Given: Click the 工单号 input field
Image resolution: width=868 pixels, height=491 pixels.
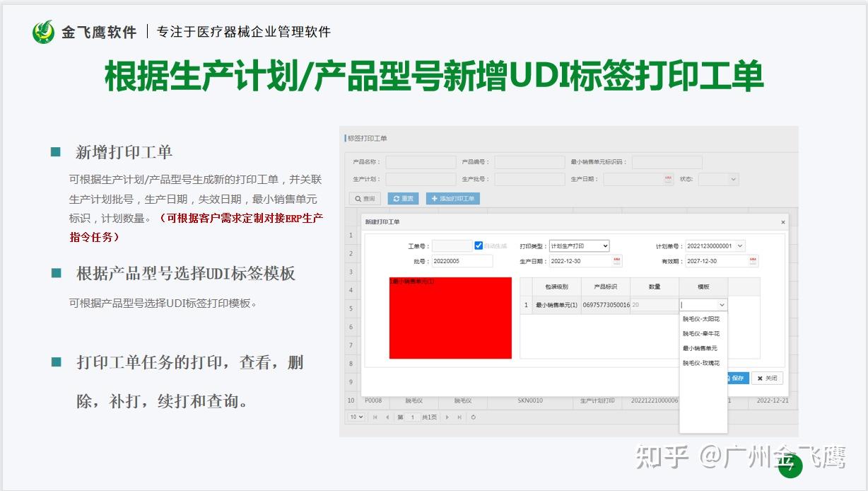Looking at the screenshot, I should pyautogui.click(x=452, y=245).
